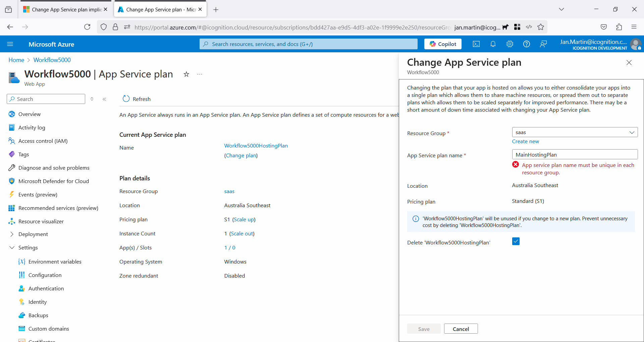Open Workflow5000HostingPlan link
This screenshot has height=342, width=644.
[256, 146]
